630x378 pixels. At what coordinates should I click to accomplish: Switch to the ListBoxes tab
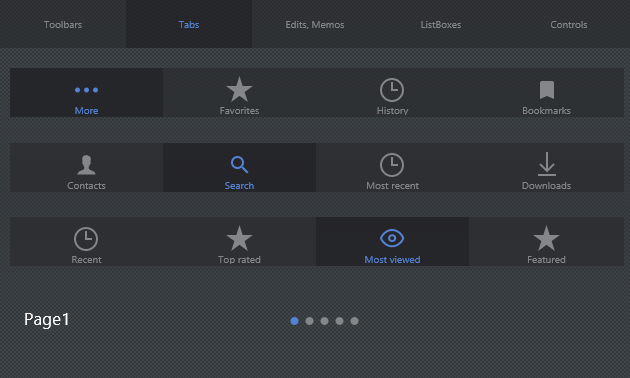[441, 24]
